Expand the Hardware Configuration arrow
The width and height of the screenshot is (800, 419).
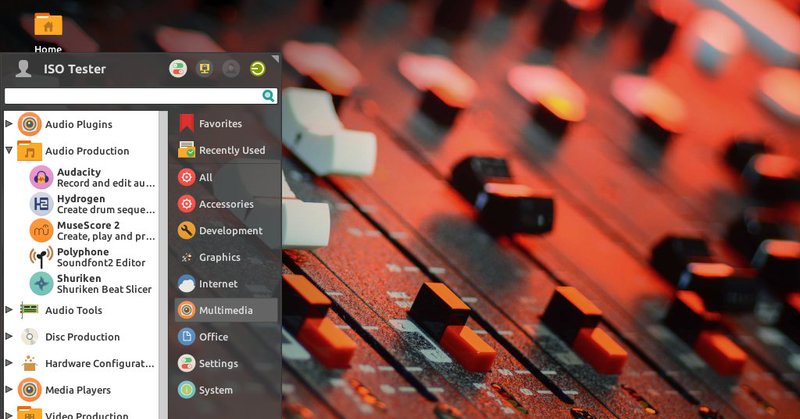pos(9,362)
